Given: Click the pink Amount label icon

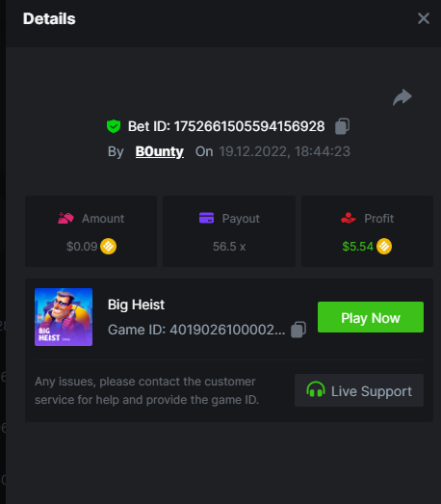Looking at the screenshot, I should click(x=65, y=218).
